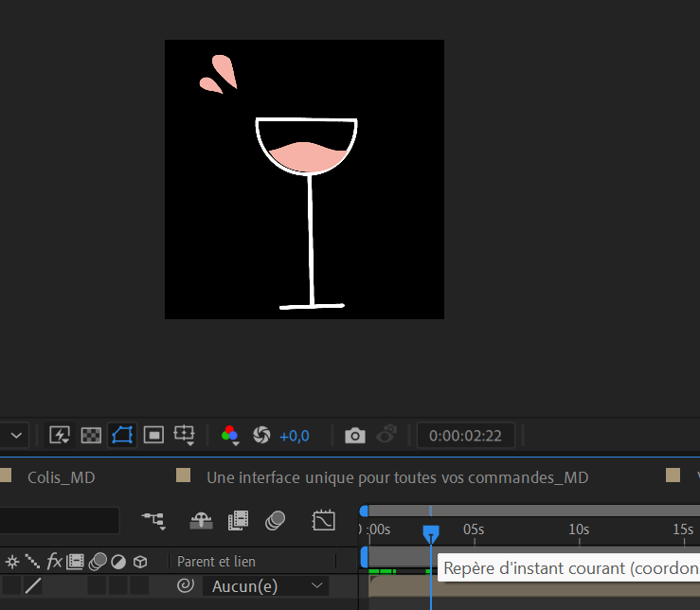Viewport: 700px width, 610px height.
Task: Click the blue current time indicator
Action: pos(431,533)
